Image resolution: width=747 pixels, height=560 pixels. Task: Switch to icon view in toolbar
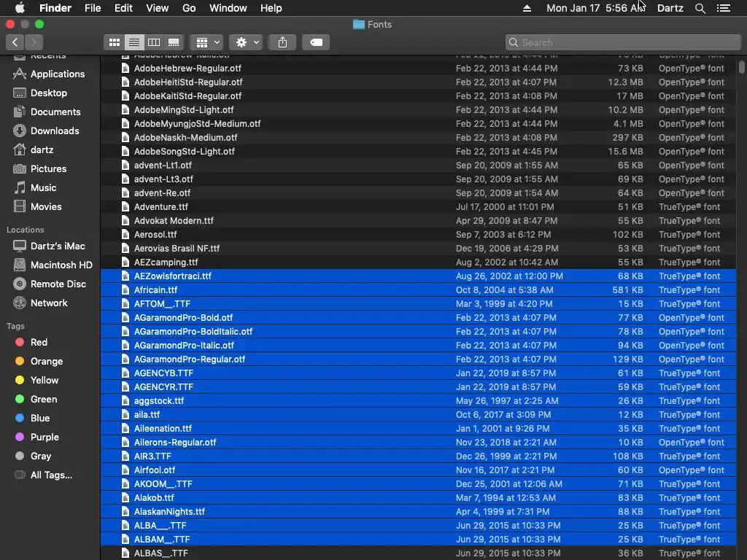click(115, 42)
